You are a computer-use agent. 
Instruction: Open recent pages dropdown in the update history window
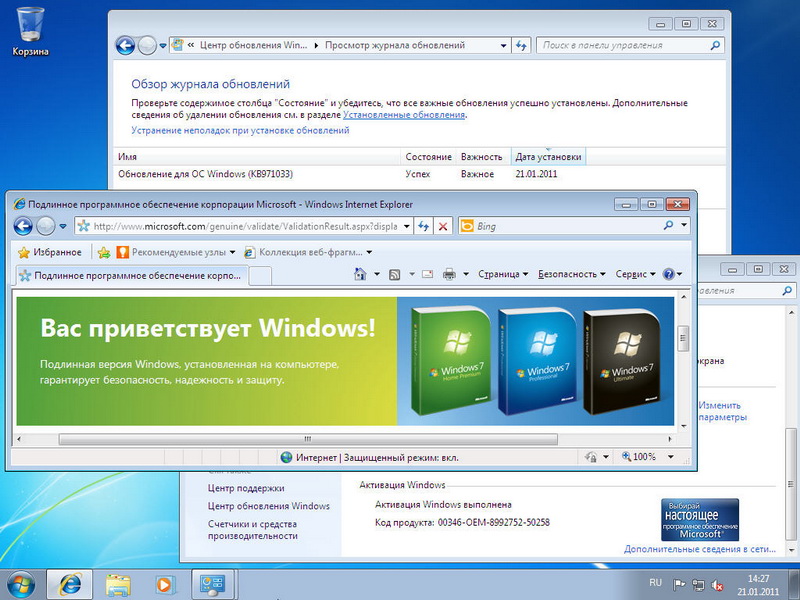pyautogui.click(x=163, y=46)
